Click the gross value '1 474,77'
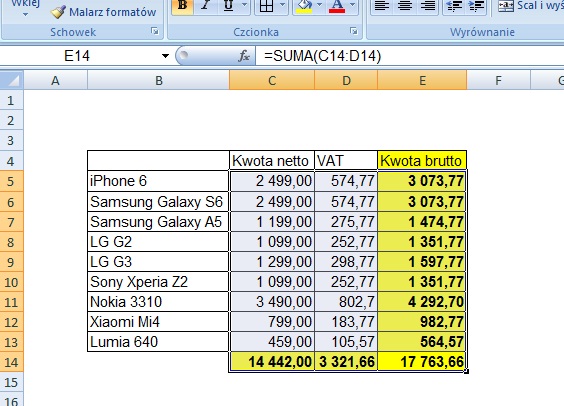This screenshot has width=564, height=406. coord(422,222)
